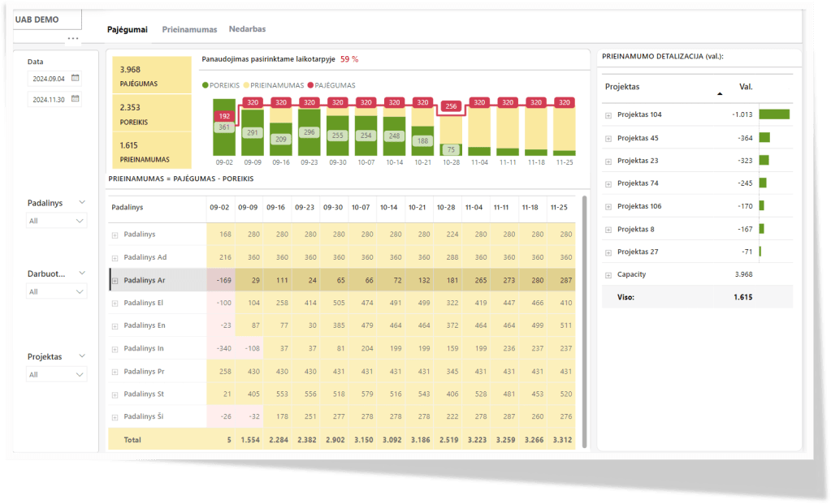Click the three-dots more options icon
Image resolution: width=831 pixels, height=504 pixels.
tap(73, 38)
